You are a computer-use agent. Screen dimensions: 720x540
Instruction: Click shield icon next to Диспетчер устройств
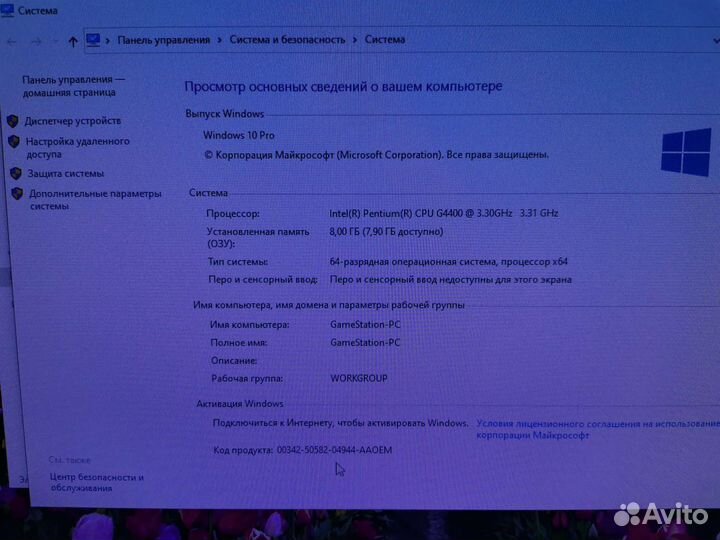(12, 121)
